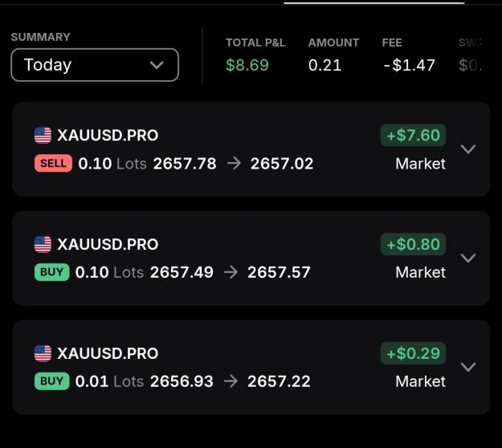Click the BUY badge on 0.01 lots trade

52,381
